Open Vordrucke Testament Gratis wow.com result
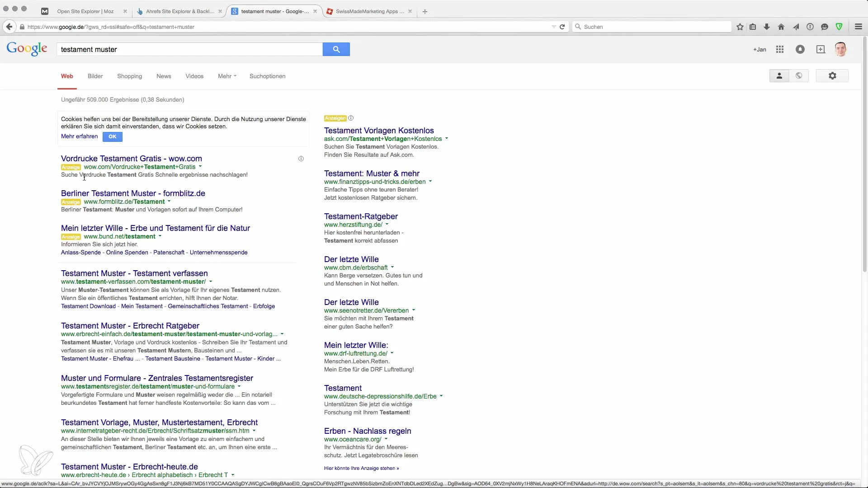Image resolution: width=868 pixels, height=488 pixels. tap(131, 159)
